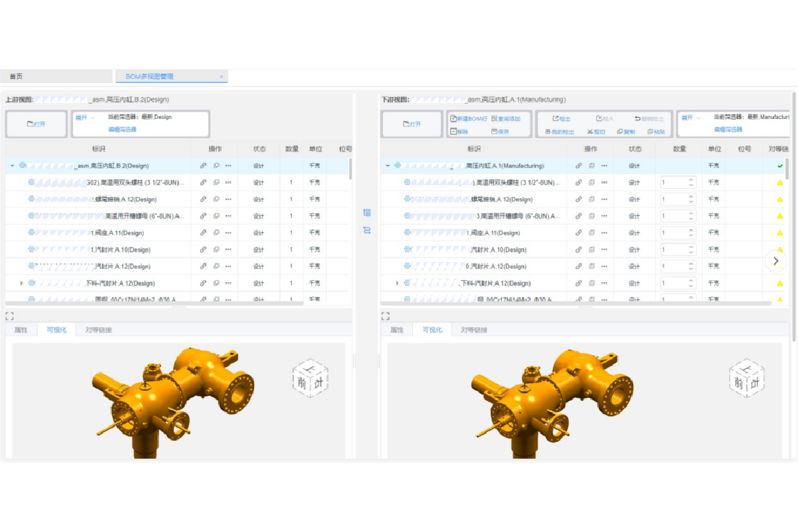Click 检出 button
Screen dimensions: 798x532
[x=562, y=118]
